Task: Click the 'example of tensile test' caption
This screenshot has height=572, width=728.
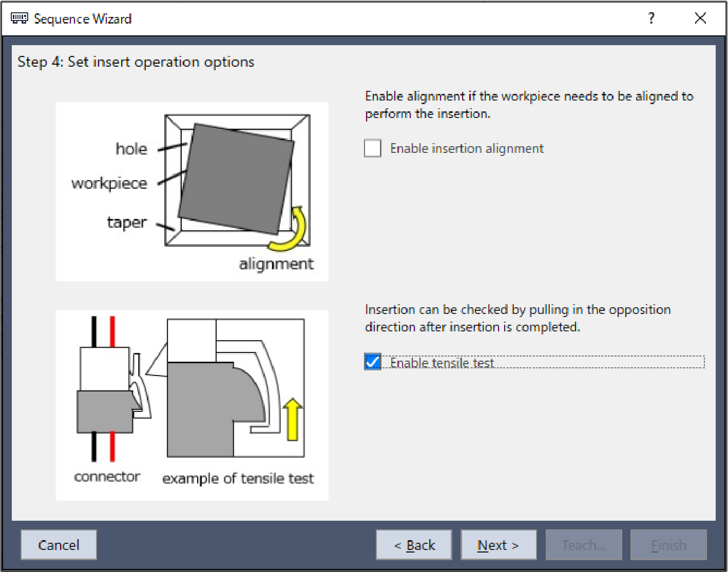Action: (238, 479)
